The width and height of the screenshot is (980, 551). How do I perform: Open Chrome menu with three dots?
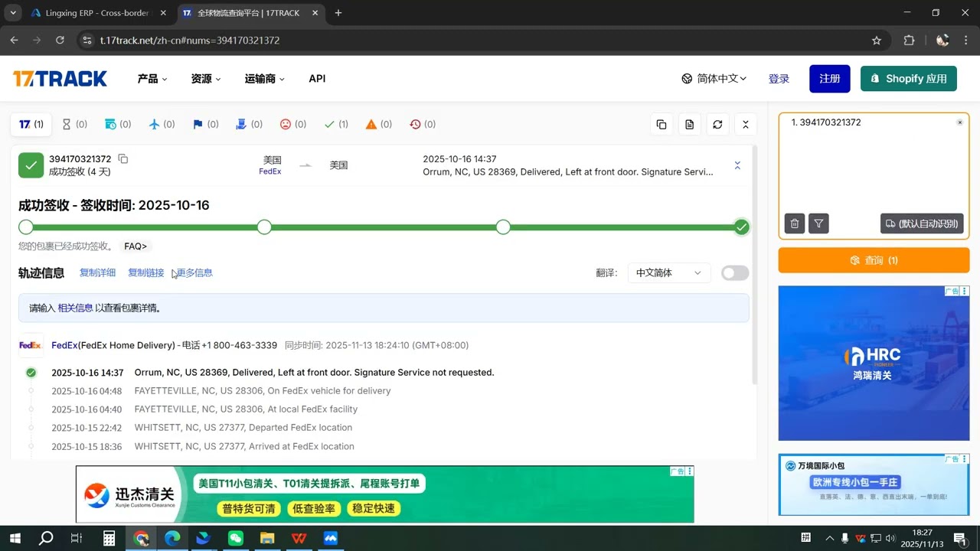[x=965, y=41]
